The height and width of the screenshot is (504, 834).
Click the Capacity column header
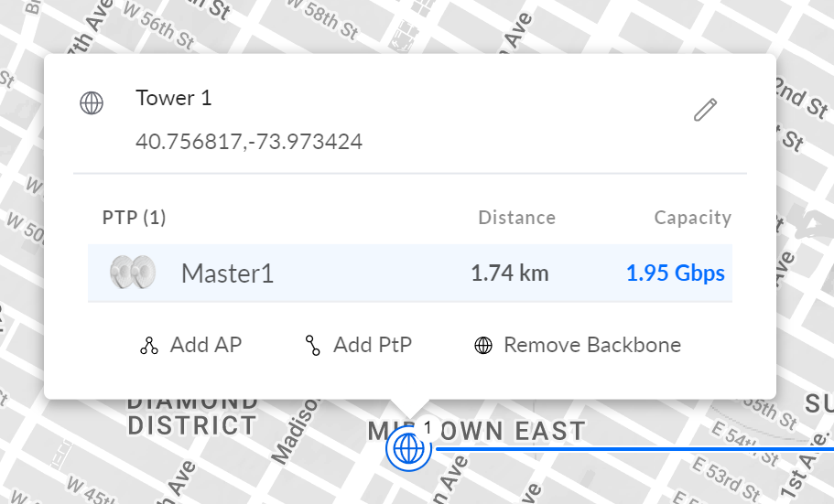[692, 218]
